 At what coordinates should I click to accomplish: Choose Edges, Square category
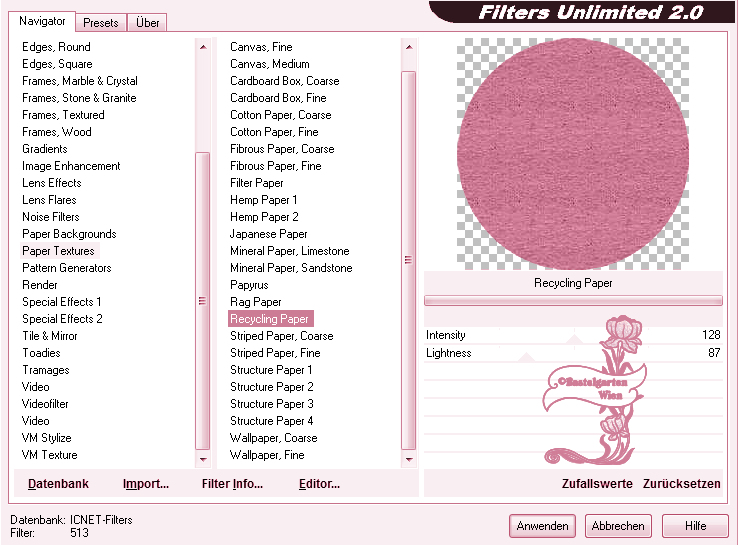[x=57, y=64]
